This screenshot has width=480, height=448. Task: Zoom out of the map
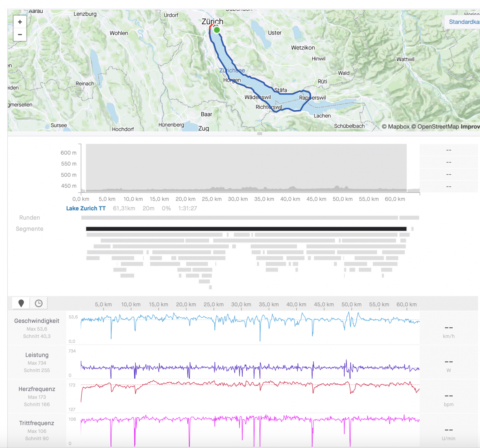point(20,35)
